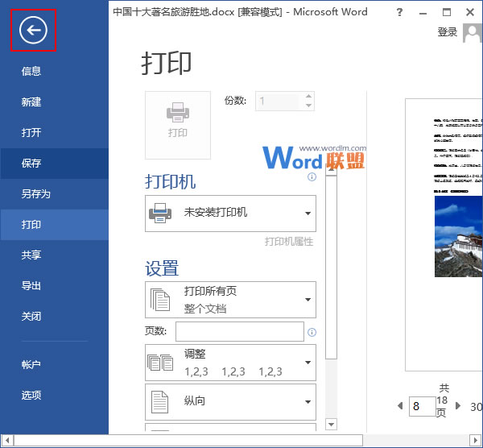Expand the 纵向 orientation dropdown
The width and height of the screenshot is (483, 448).
pos(230,402)
